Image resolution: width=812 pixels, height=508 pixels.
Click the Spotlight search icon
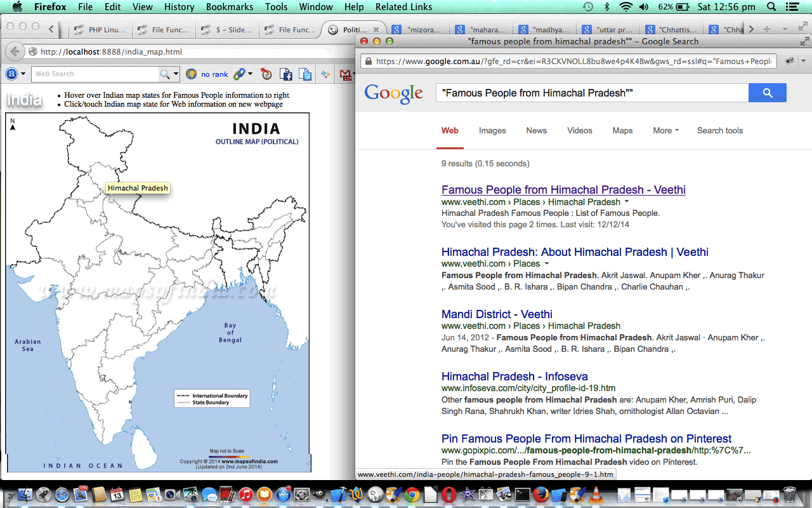771,7
